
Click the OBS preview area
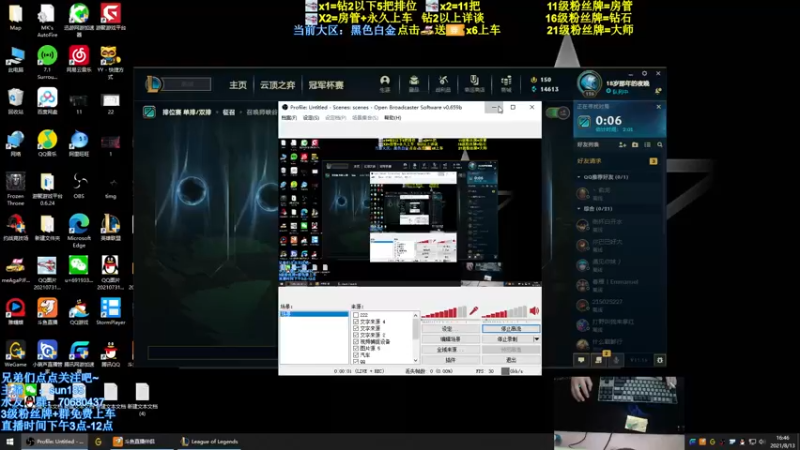pos(410,212)
